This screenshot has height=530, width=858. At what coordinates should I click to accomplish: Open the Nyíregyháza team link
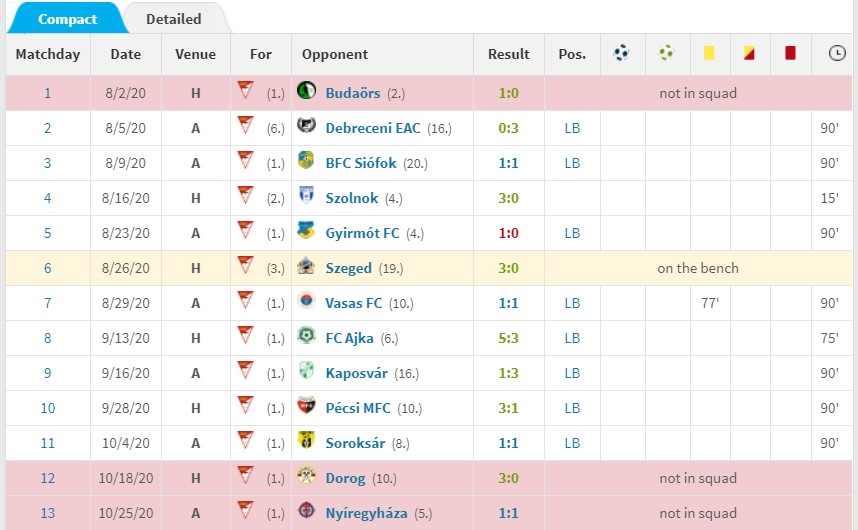coord(366,513)
